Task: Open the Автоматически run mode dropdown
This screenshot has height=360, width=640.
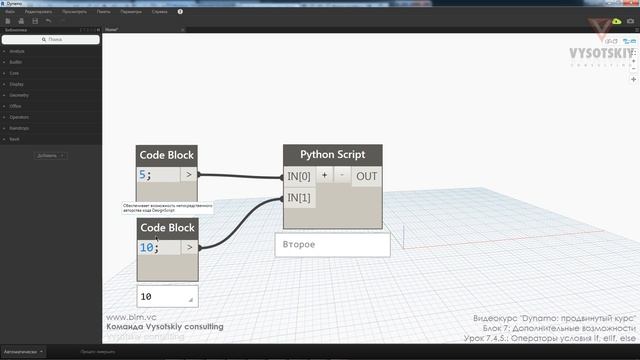Action: 23,351
